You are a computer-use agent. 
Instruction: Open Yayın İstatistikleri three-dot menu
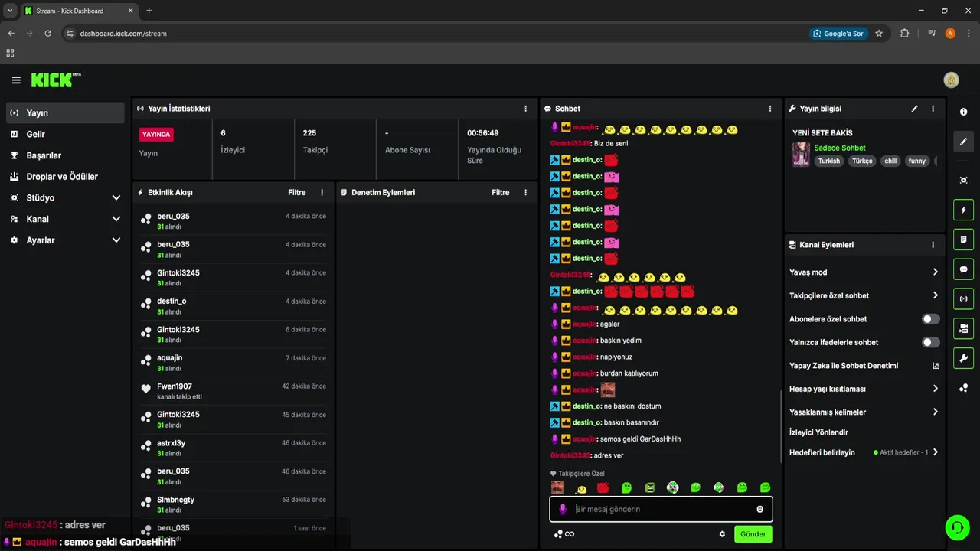coord(525,109)
